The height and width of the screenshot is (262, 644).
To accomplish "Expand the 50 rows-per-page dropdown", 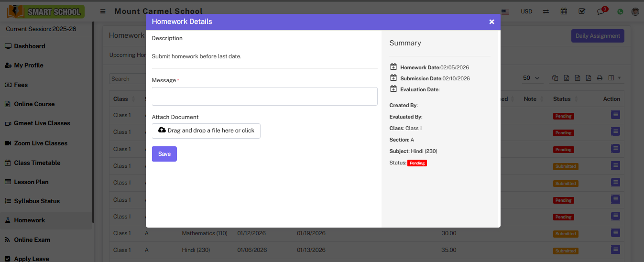I will pos(531,78).
